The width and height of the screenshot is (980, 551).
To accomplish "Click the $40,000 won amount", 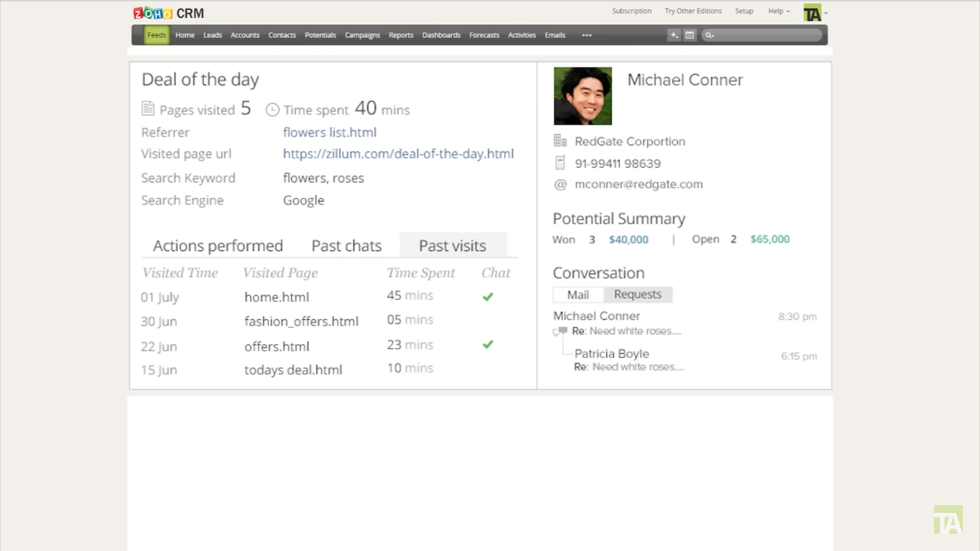I will point(628,240).
